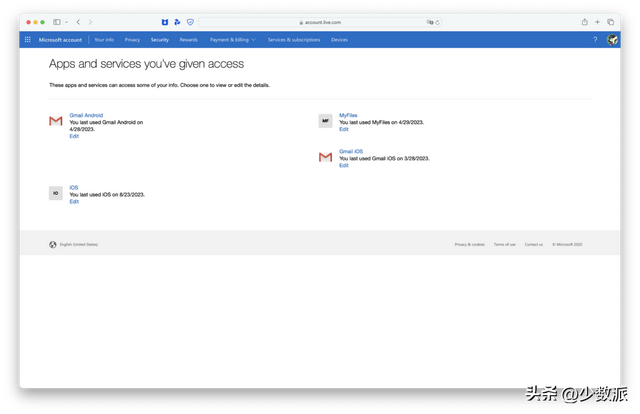The image size is (640, 414).
Task: Click 'You last used MyFiles on' text
Action: (368, 122)
